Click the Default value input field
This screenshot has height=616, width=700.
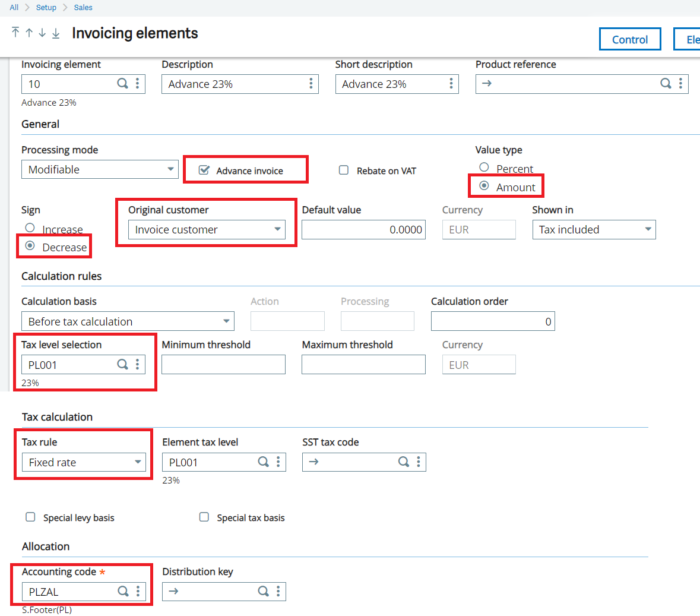click(x=363, y=230)
